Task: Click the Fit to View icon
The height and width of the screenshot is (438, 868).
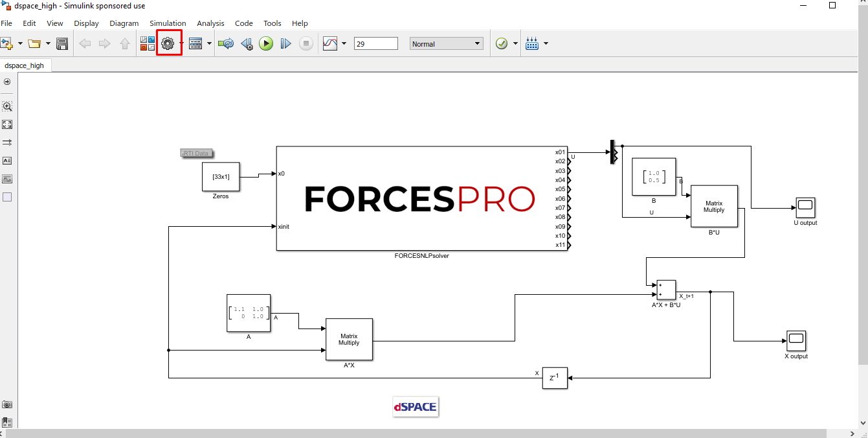Action: [7, 124]
